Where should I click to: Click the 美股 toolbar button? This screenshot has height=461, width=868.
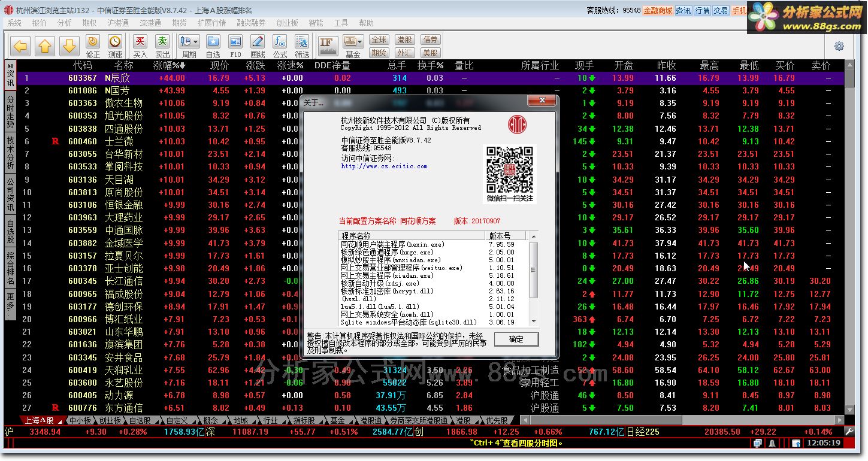(430, 53)
